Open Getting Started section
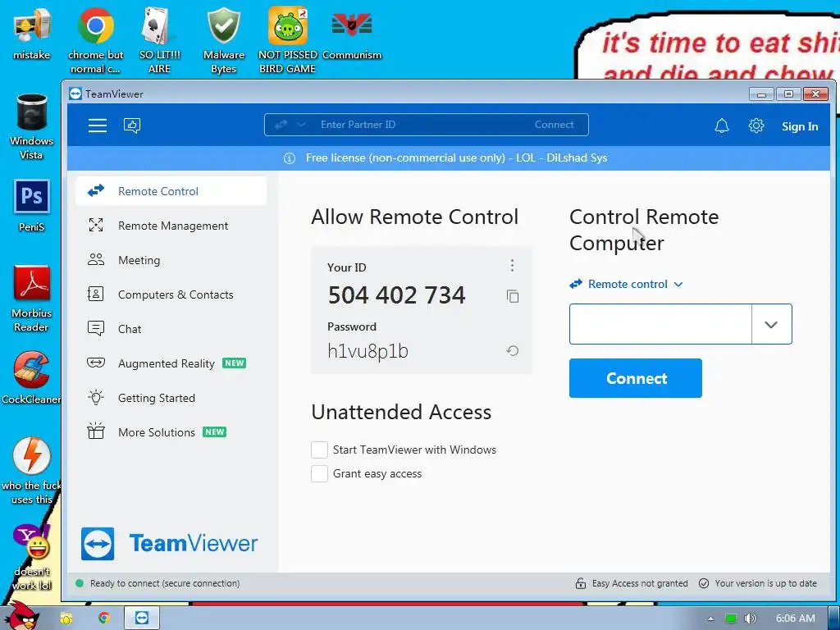Image resolution: width=840 pixels, height=630 pixels. coord(171,398)
